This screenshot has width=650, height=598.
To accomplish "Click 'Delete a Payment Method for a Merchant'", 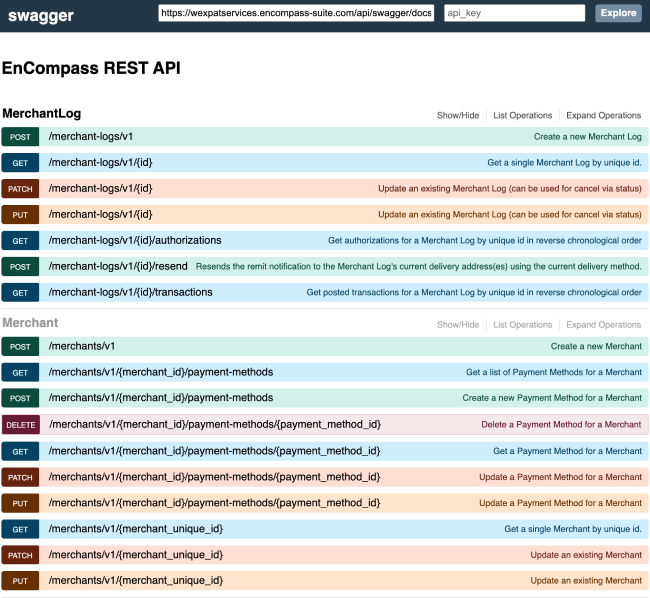I will coord(561,424).
